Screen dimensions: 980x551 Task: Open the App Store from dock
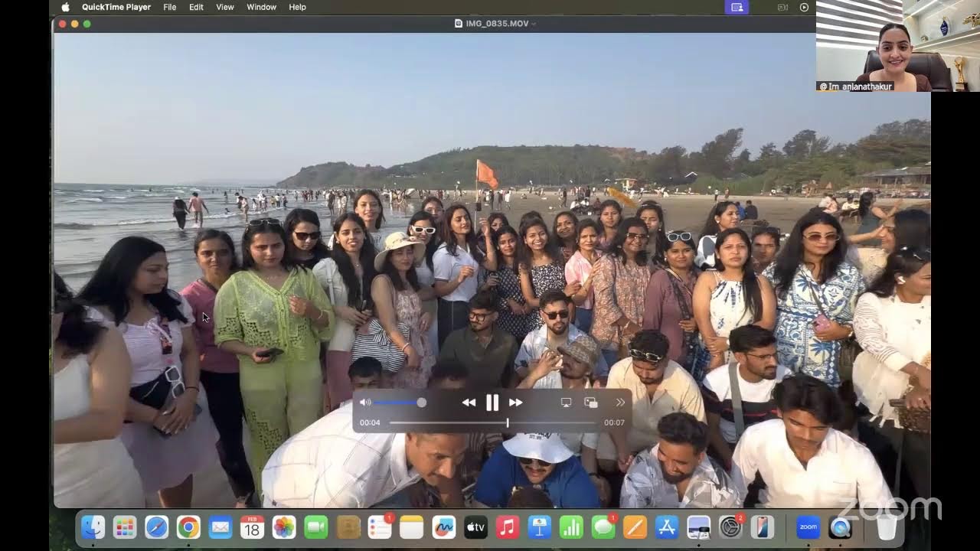tap(667, 527)
